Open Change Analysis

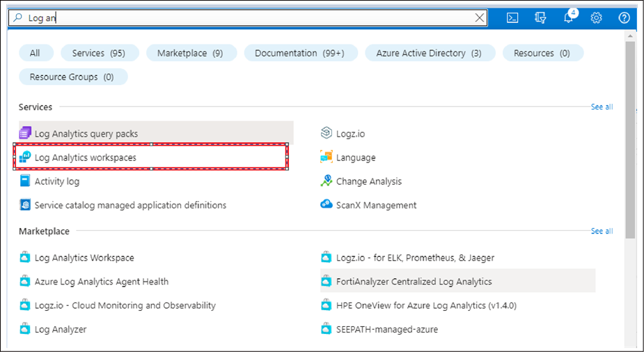point(369,181)
